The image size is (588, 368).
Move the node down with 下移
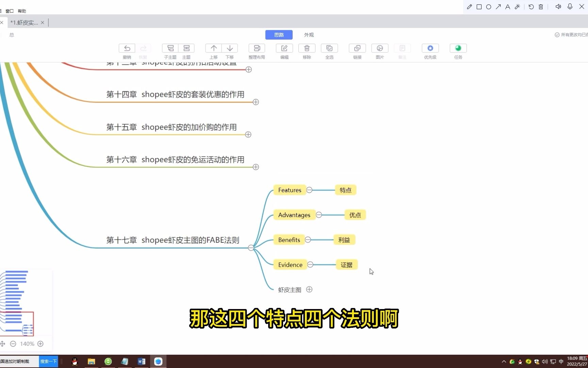point(230,48)
